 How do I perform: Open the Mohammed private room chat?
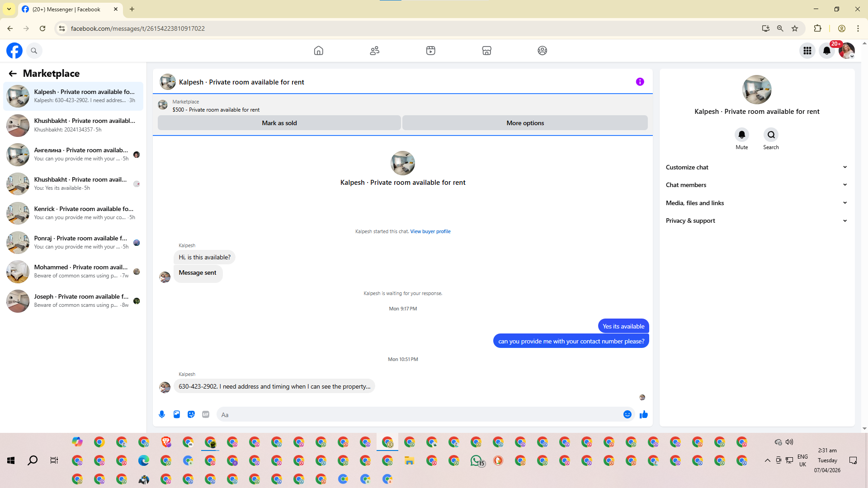[x=73, y=272]
